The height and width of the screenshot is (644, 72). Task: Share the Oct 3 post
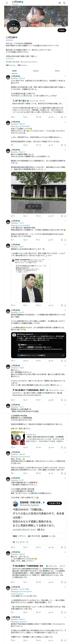click(65, 447)
